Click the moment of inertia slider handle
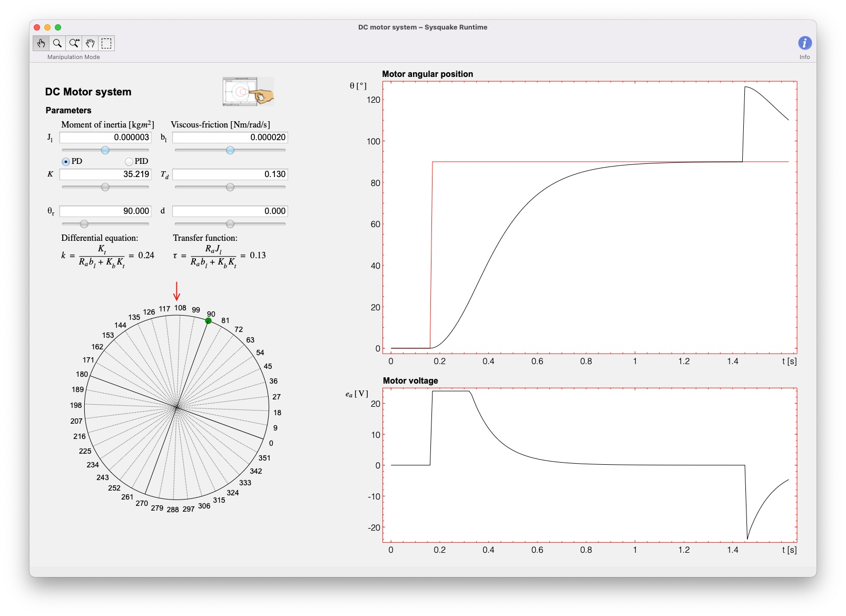Image resolution: width=846 pixels, height=616 pixels. (105, 150)
